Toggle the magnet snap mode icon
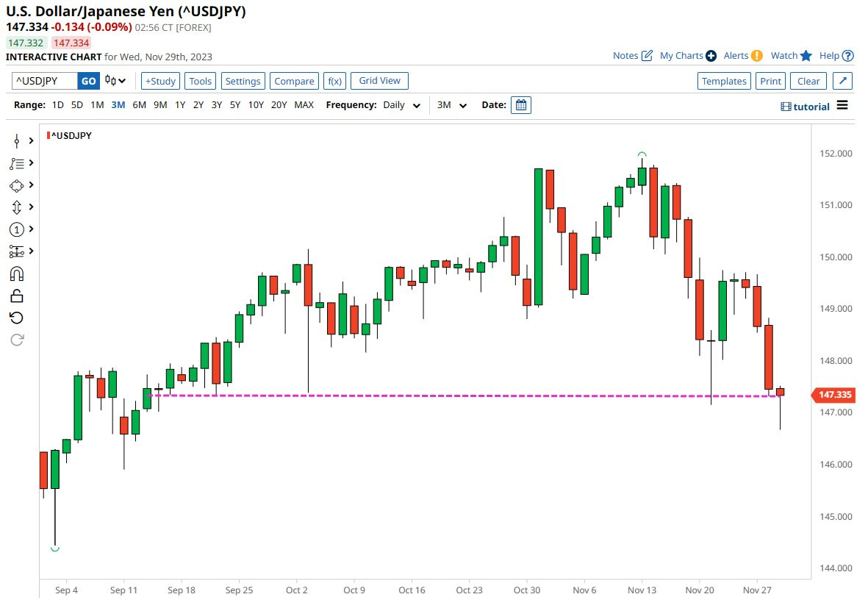 (x=17, y=273)
